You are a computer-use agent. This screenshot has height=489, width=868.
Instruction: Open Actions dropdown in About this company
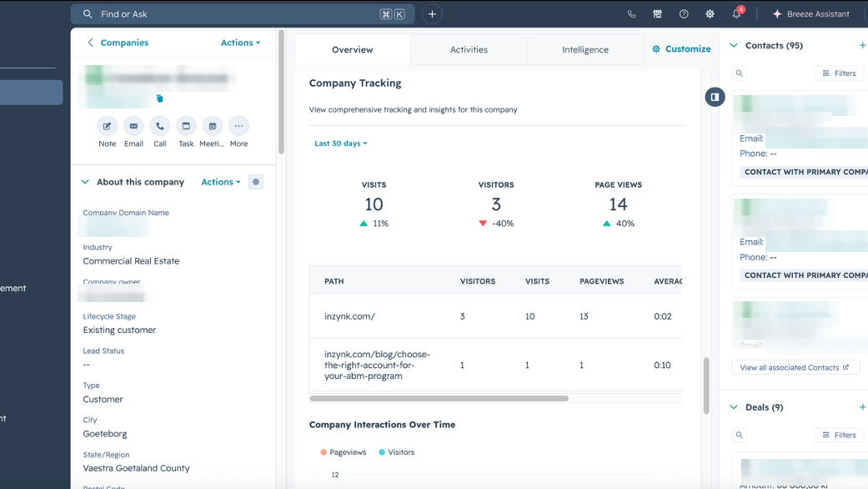coord(221,182)
